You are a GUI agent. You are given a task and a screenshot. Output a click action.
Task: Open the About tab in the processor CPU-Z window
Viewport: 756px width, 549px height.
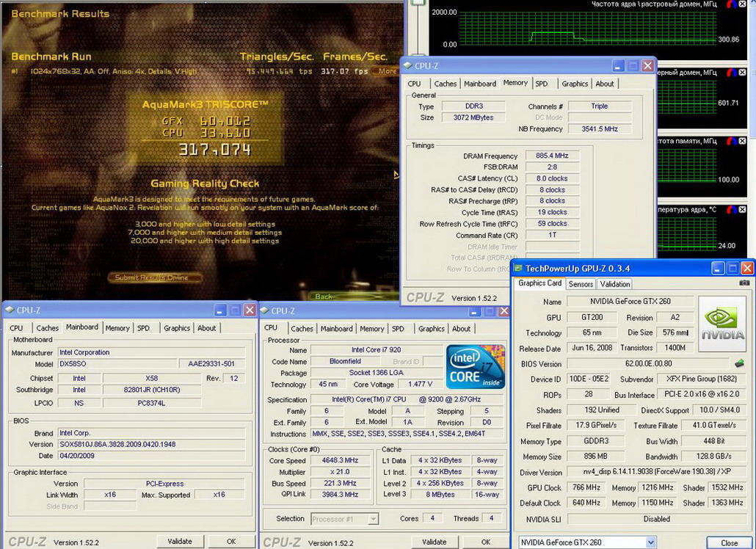point(461,329)
